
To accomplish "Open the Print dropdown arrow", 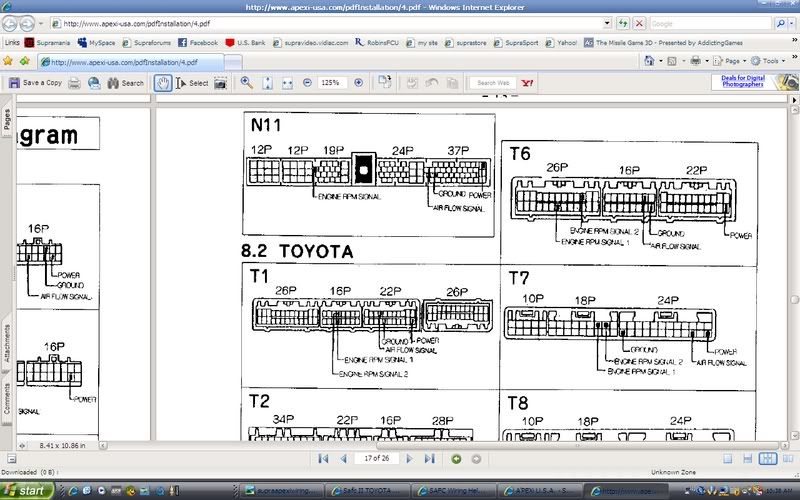I will (x=707, y=61).
